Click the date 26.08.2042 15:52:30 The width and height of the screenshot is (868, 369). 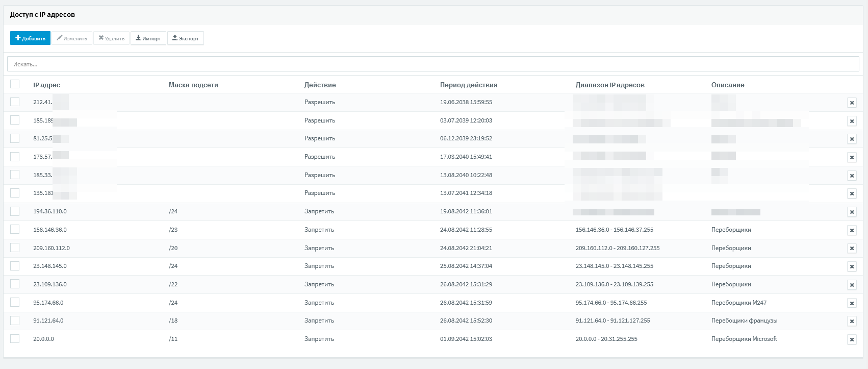click(x=466, y=321)
